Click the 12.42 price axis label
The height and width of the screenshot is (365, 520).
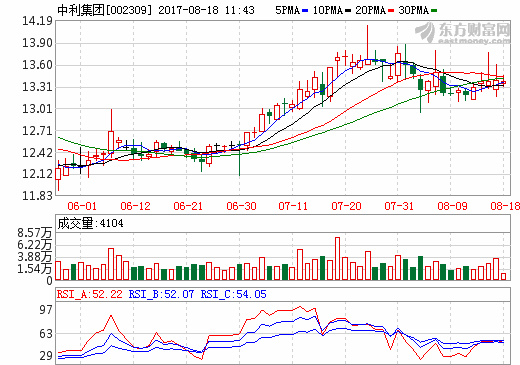tap(37, 153)
